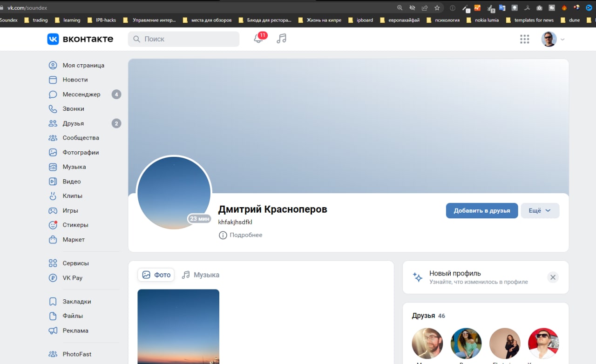Open Музыка in the left sidebar
The height and width of the screenshot is (364, 596).
(x=68, y=167)
